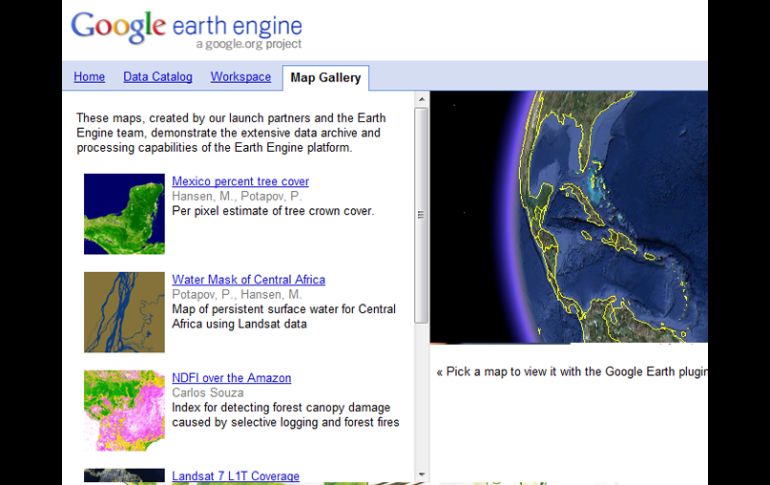
Task: Click the 'a google.org project' tagline
Action: pos(248,45)
